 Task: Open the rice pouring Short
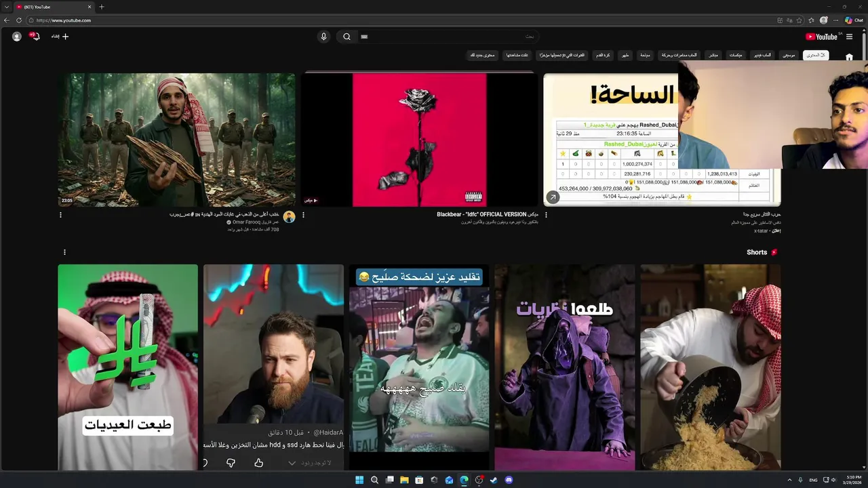point(711,367)
